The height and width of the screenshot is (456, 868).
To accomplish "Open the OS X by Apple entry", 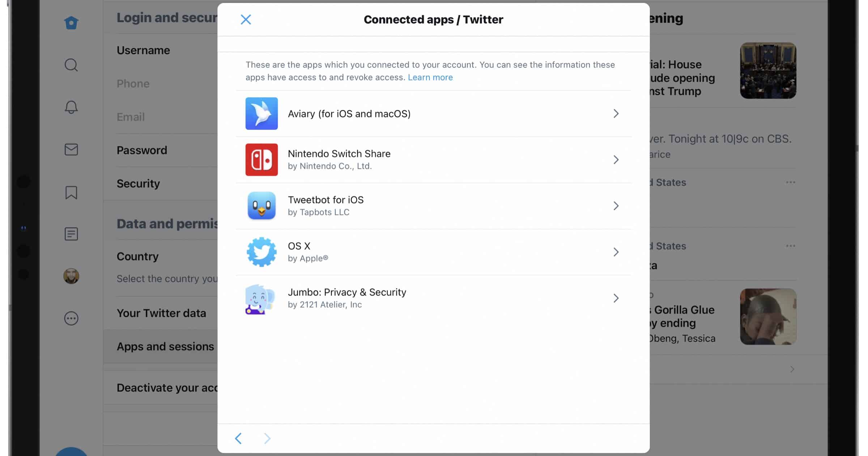I will pyautogui.click(x=433, y=252).
